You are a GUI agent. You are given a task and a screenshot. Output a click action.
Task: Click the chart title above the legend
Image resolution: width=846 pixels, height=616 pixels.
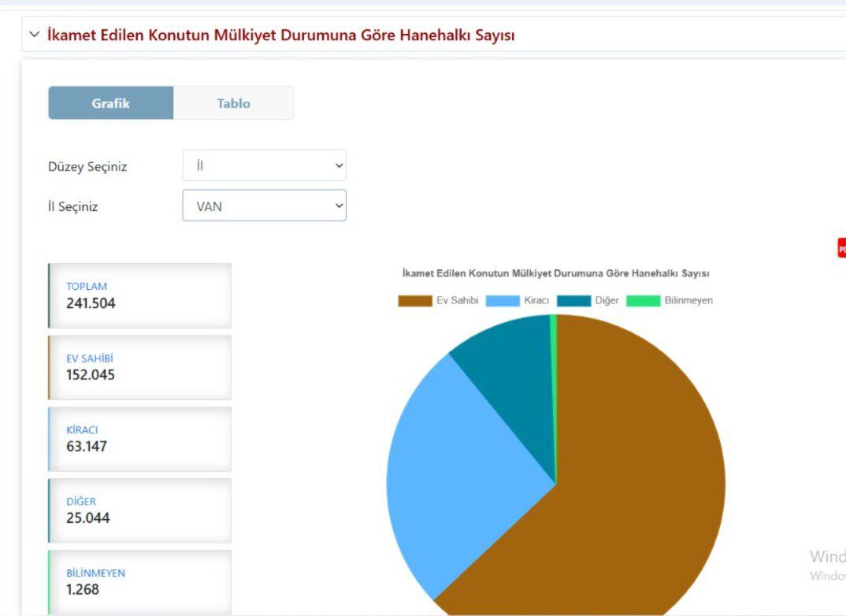tap(555, 273)
